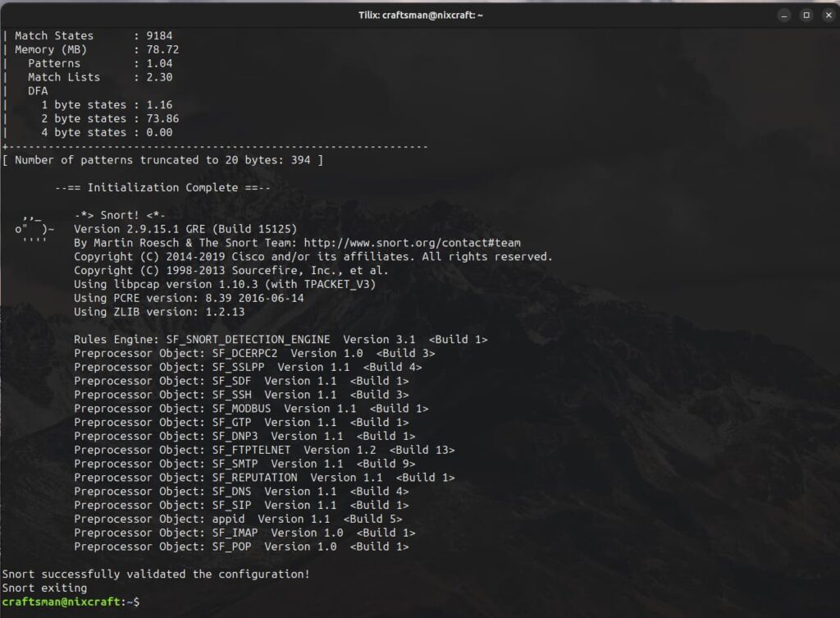Click the 'Copyright (C) 1998-2013 Sourcefire' line

tap(231, 270)
